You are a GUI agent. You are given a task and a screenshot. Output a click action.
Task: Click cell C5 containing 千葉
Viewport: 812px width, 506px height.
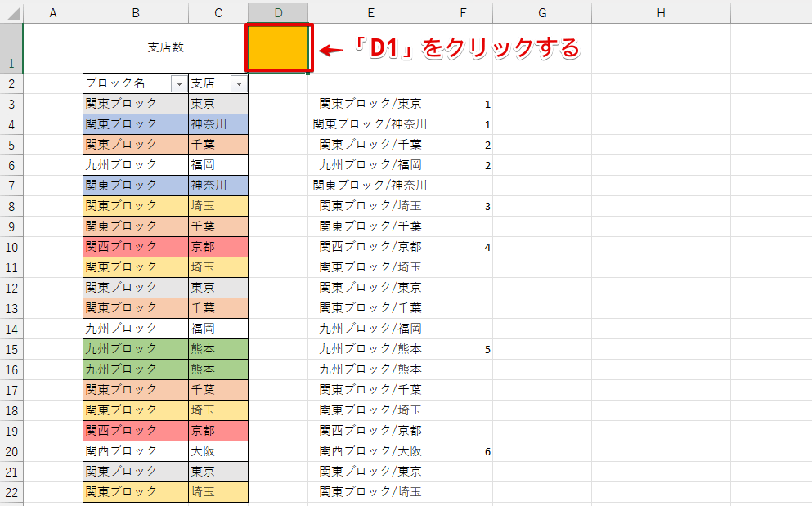click(x=218, y=145)
